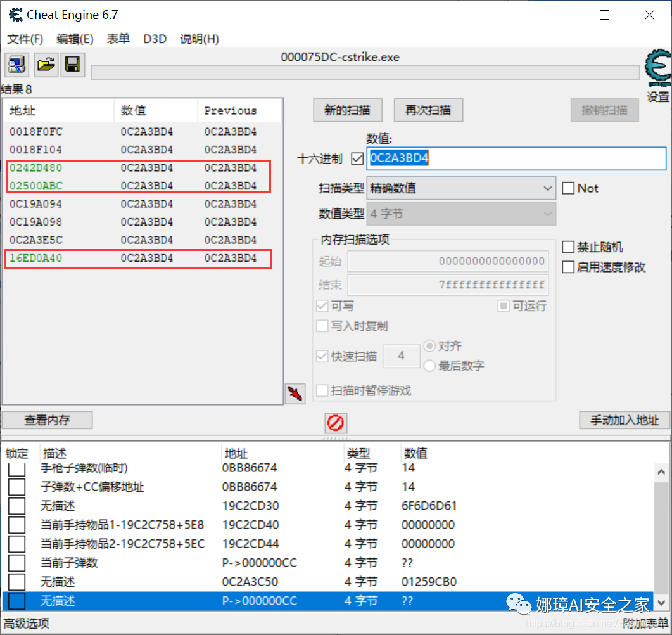Start a 新的扫描
The width and height of the screenshot is (672, 635).
tap(348, 110)
